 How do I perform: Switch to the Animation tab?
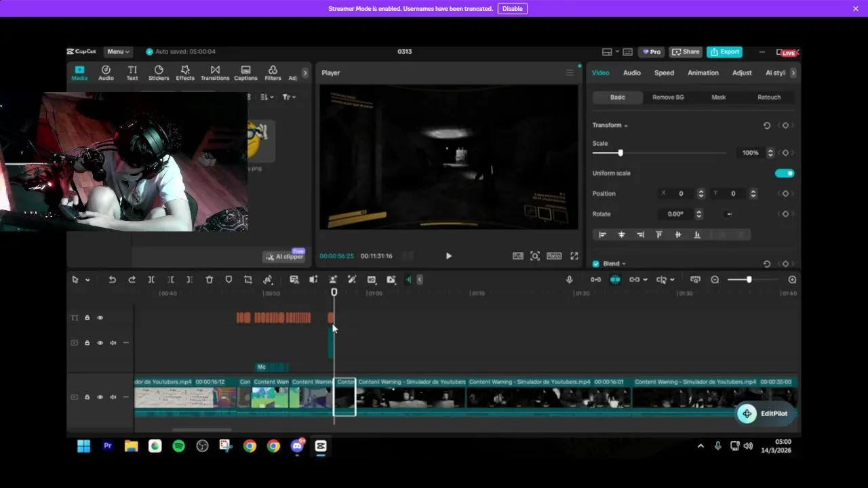point(703,73)
